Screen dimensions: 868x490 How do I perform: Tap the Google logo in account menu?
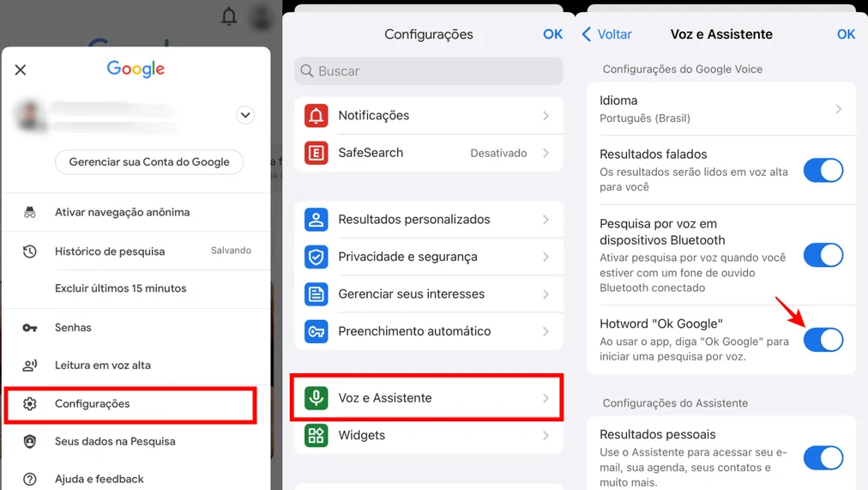[x=136, y=70]
